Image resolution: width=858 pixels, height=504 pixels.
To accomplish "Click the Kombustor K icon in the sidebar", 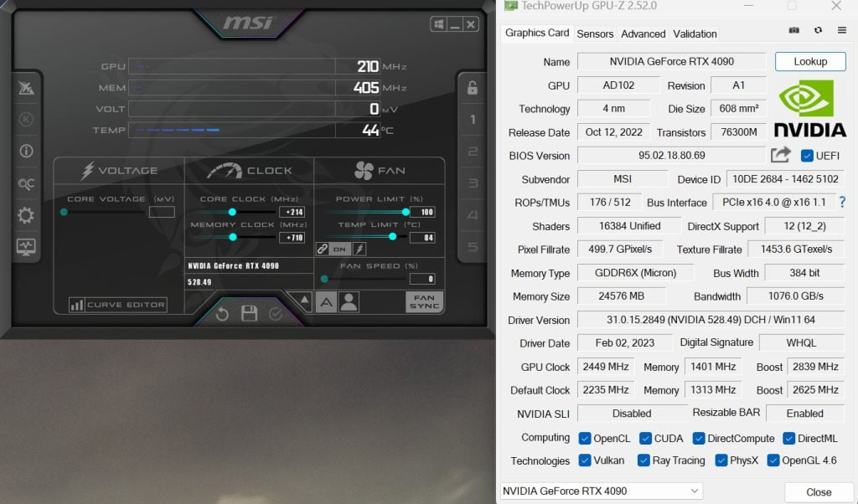I will click(x=26, y=119).
